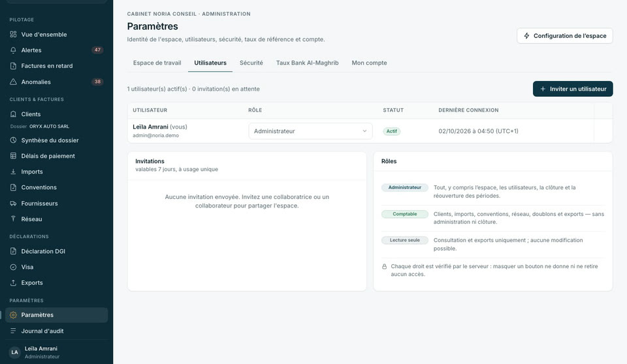Click the LA user avatar
The width and height of the screenshot is (627, 364).
[x=15, y=352]
